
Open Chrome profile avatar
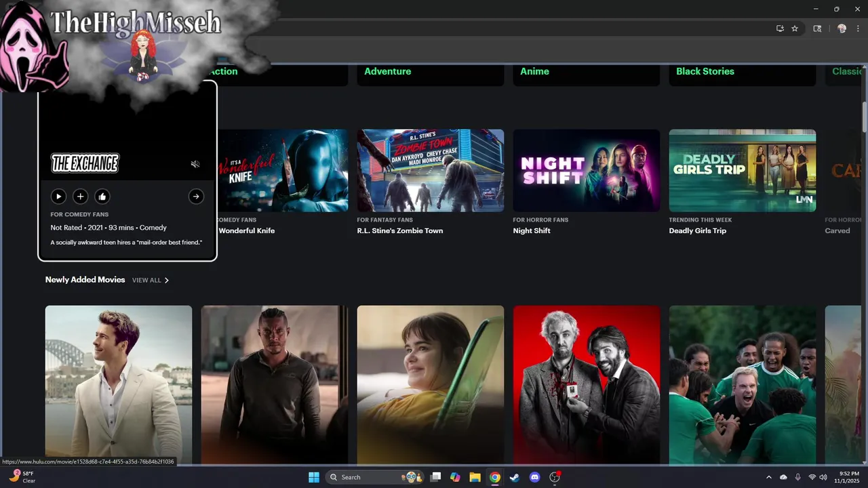[x=842, y=28]
